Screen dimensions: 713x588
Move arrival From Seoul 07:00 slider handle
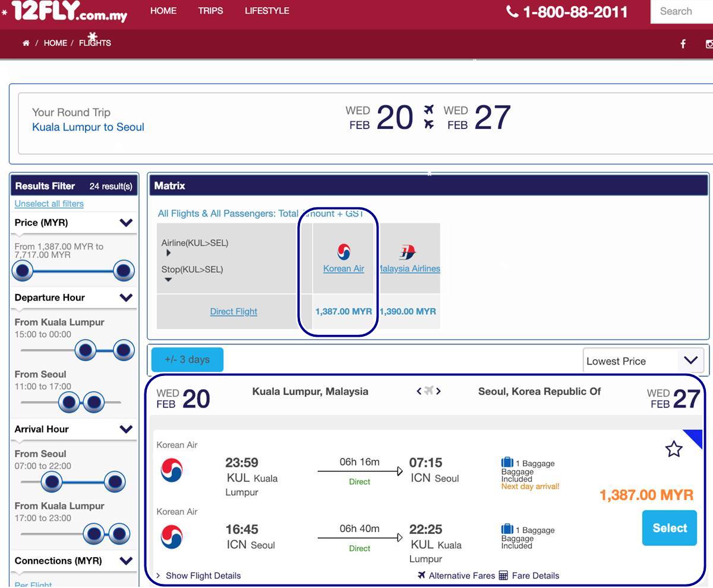(52, 481)
